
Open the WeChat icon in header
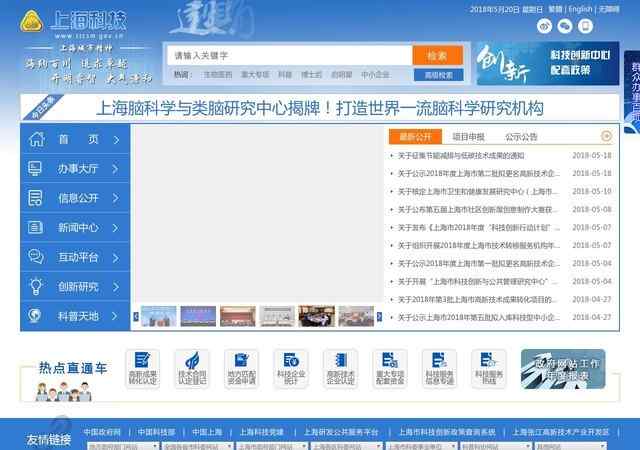click(x=565, y=26)
